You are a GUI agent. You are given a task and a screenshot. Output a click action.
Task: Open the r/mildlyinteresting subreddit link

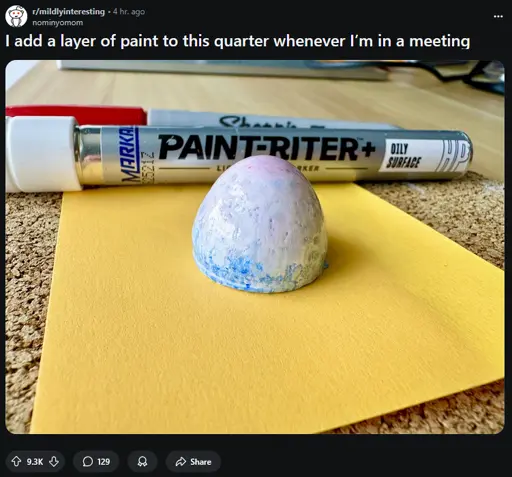coord(68,12)
